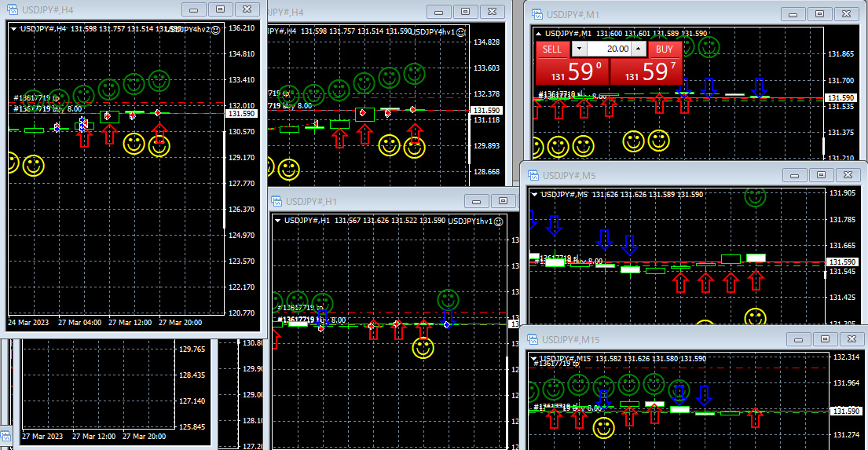Show one-click trading panel on leftmost H4 chart
This screenshot has height=450, width=868.
click(x=14, y=29)
